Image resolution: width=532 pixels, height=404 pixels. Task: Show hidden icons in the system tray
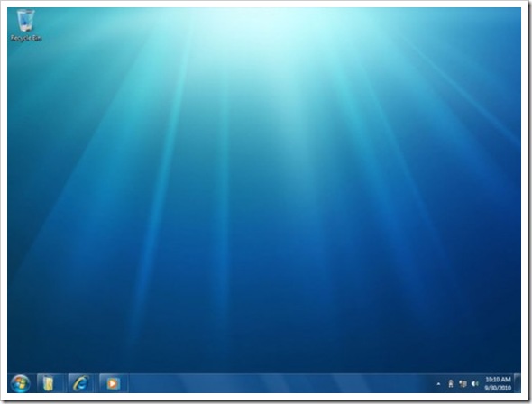click(x=438, y=384)
